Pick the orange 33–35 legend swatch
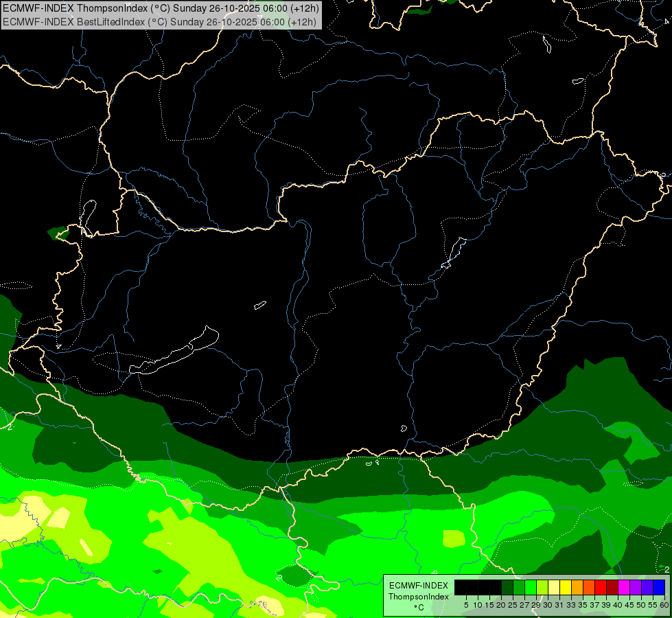 coord(577,587)
